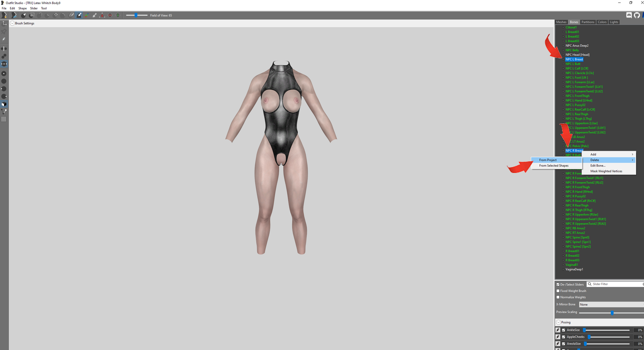Collapse the Posing section
644x350 pixels.
pyautogui.click(x=558, y=322)
